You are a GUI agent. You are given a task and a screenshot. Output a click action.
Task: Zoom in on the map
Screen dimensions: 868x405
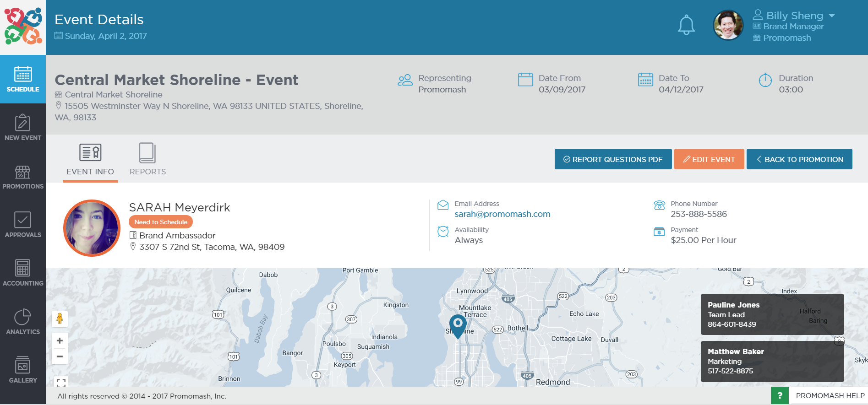60,340
